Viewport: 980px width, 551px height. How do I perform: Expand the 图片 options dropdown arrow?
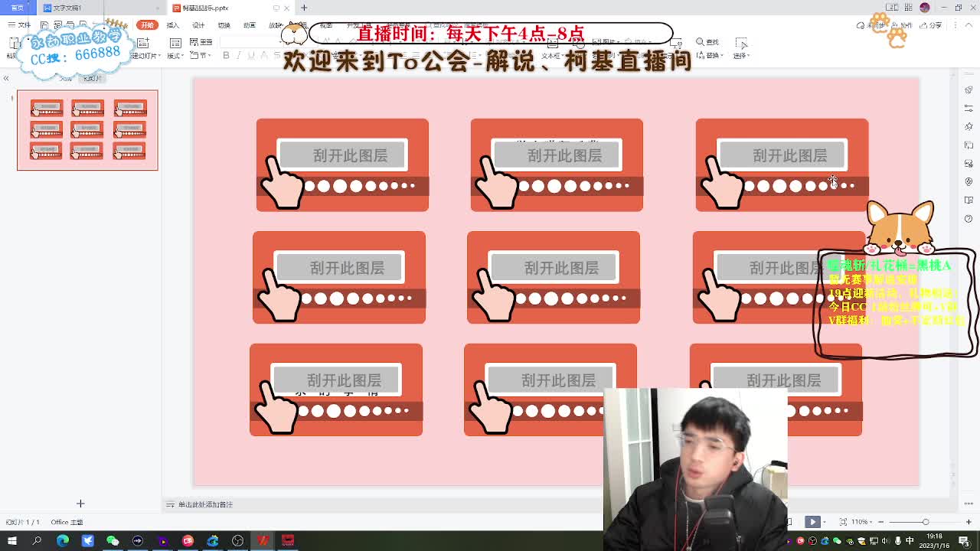pyautogui.click(x=620, y=41)
